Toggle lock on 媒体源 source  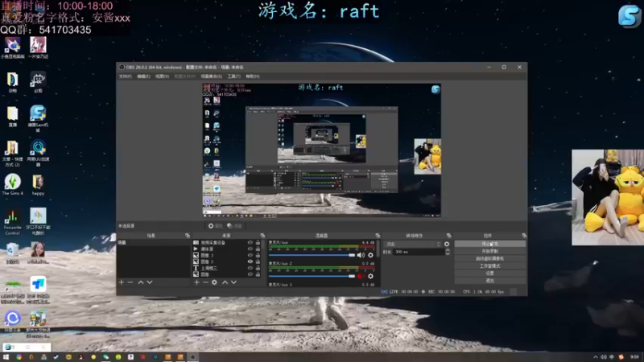[258, 249]
